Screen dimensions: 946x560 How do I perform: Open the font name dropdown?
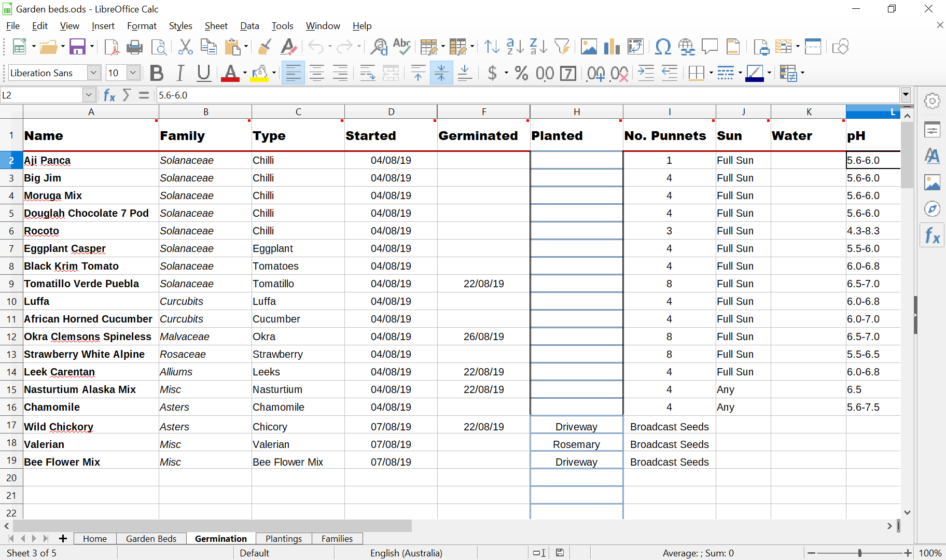pyautogui.click(x=94, y=73)
